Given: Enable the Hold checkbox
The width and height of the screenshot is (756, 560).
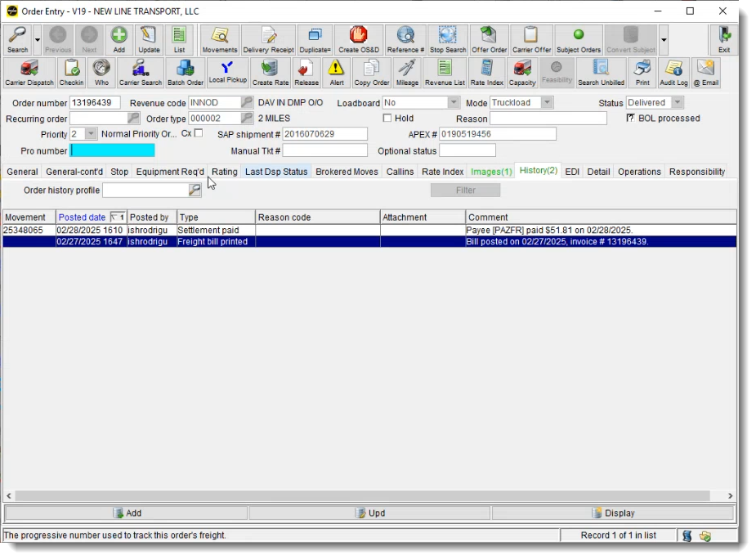Looking at the screenshot, I should 388,118.
